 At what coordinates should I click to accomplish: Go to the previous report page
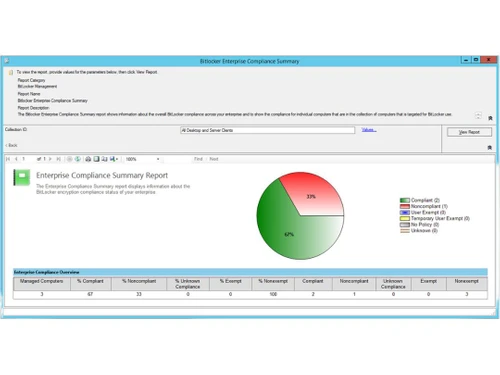tap(16, 159)
